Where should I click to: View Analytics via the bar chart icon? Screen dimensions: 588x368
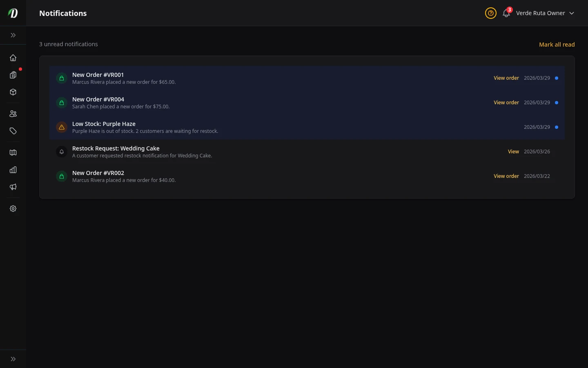[13, 170]
